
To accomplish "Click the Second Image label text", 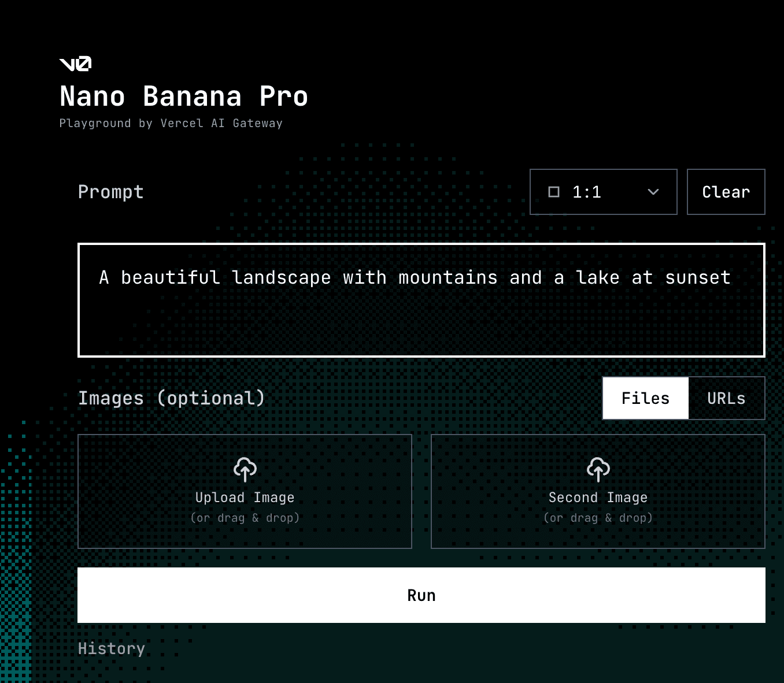I will [x=598, y=498].
